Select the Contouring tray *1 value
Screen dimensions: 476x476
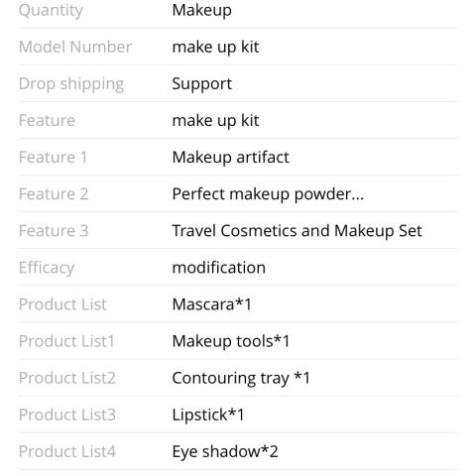pyautogui.click(x=241, y=378)
